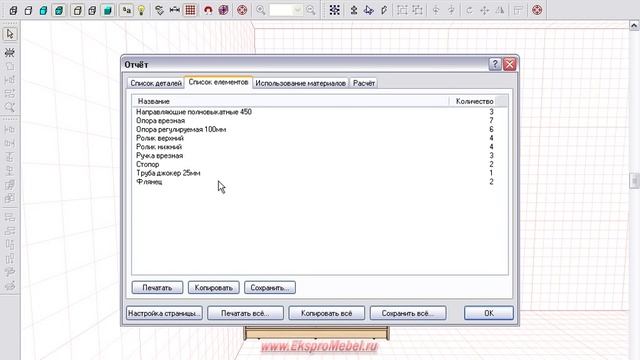
Task: Open the Использование материалов tab
Action: pos(300,83)
